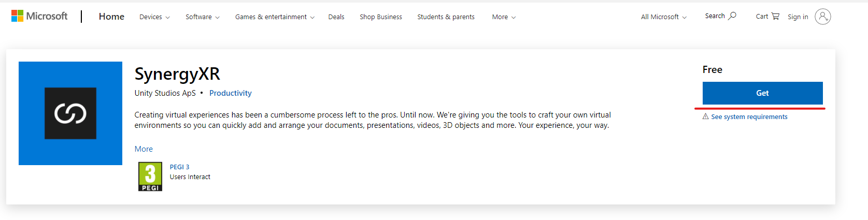Go to the Deals menu item
868x220 pixels.
(x=336, y=17)
